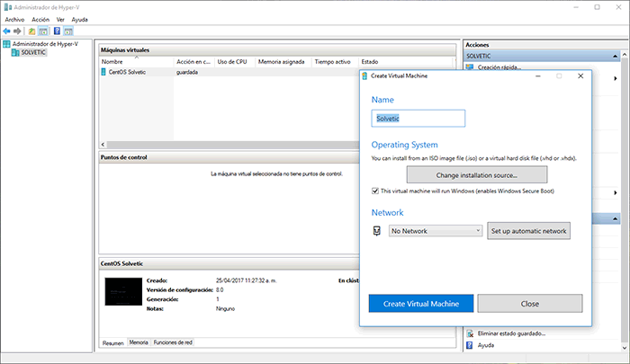Collapse the SOLVETIC section in Acciones
Screen dimensions: 630x364
(615, 57)
